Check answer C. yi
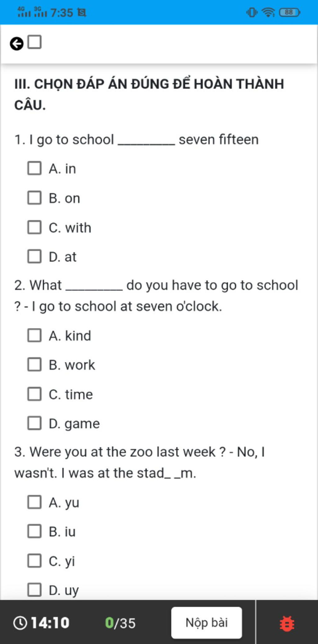The height and width of the screenshot is (644, 318). pos(34,561)
